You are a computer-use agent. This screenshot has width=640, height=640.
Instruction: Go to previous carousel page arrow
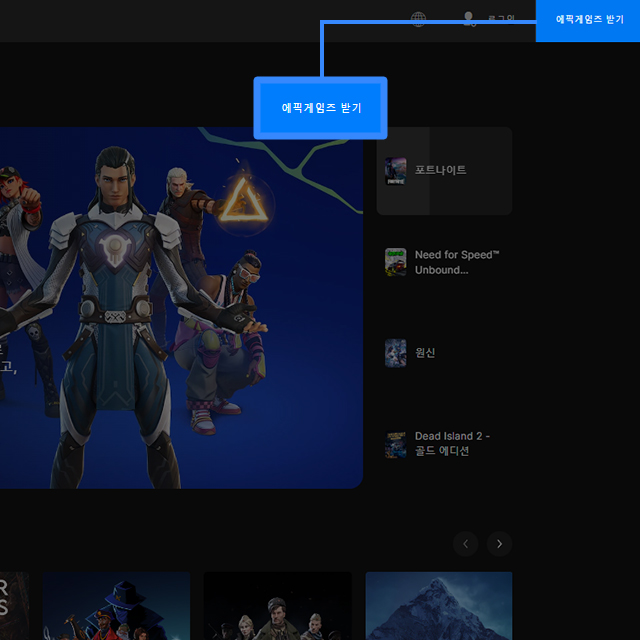(x=465, y=544)
